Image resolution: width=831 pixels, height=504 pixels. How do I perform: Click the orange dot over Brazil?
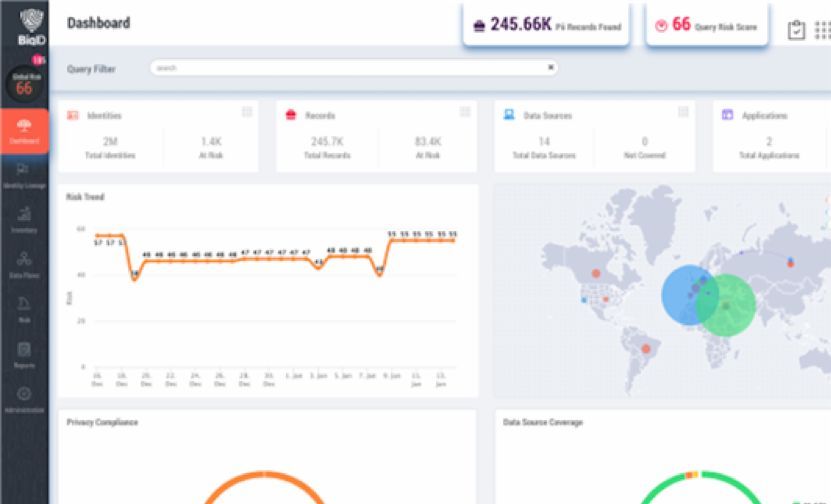point(646,349)
